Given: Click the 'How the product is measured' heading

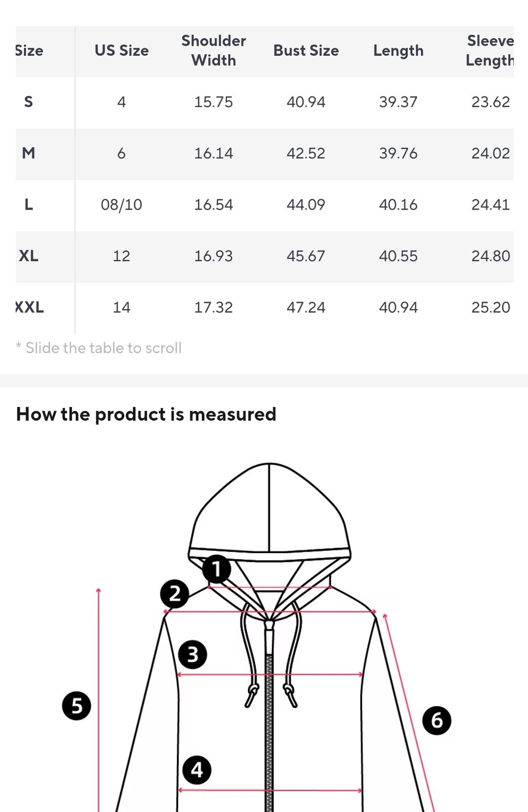Looking at the screenshot, I should tap(146, 414).
